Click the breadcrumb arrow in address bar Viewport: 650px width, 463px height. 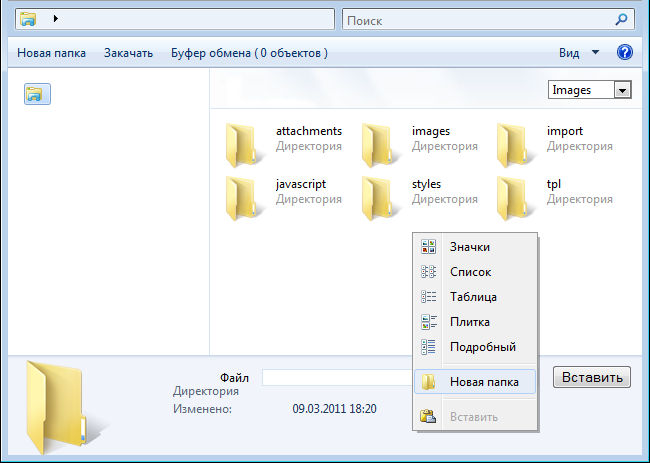coord(56,19)
